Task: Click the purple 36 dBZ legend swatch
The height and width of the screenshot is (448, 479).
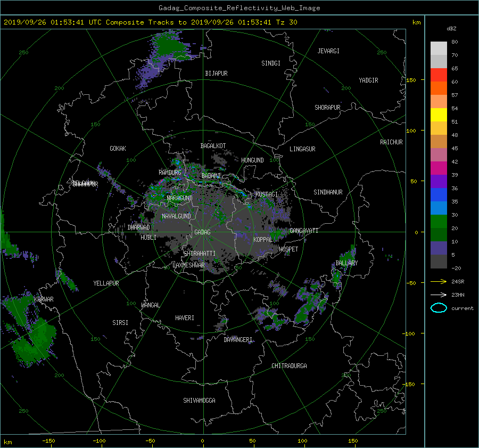Action: 439,182
